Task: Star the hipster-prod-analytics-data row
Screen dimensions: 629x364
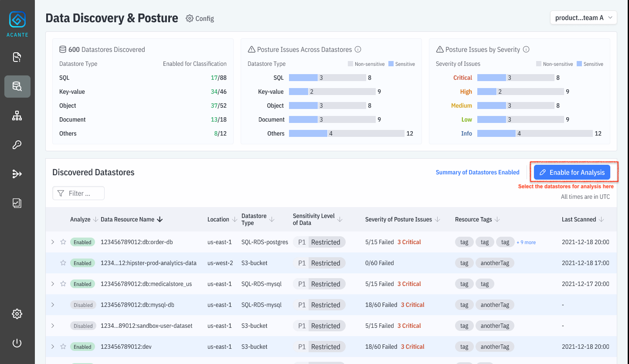Action: (x=63, y=263)
